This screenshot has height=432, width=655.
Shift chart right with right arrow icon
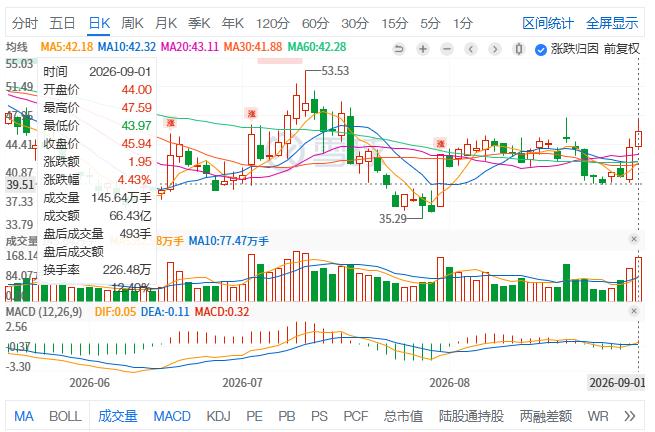[495, 49]
